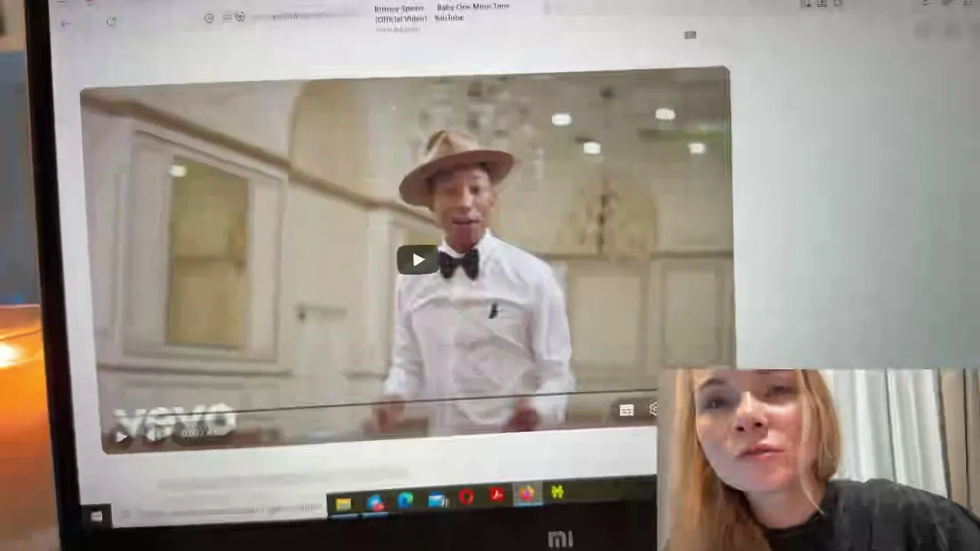This screenshot has height=551, width=980.
Task: Click the Firefox icon in taskbar
Action: tap(527, 494)
